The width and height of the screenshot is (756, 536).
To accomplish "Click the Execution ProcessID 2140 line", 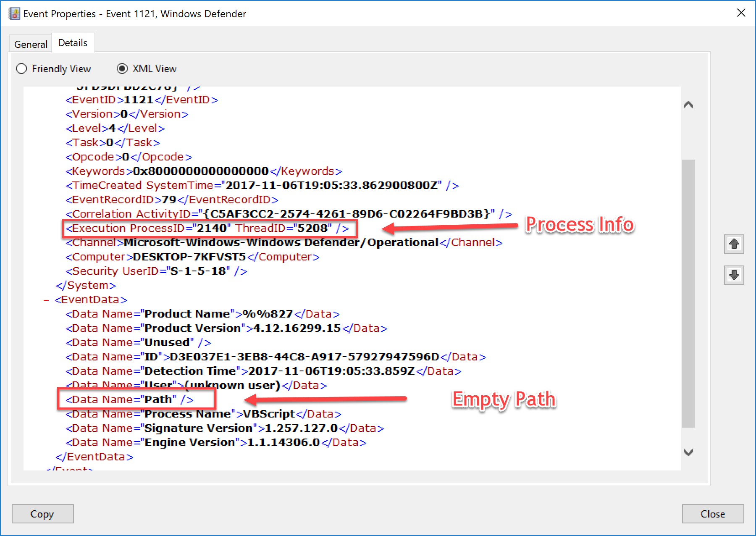I will (x=207, y=229).
